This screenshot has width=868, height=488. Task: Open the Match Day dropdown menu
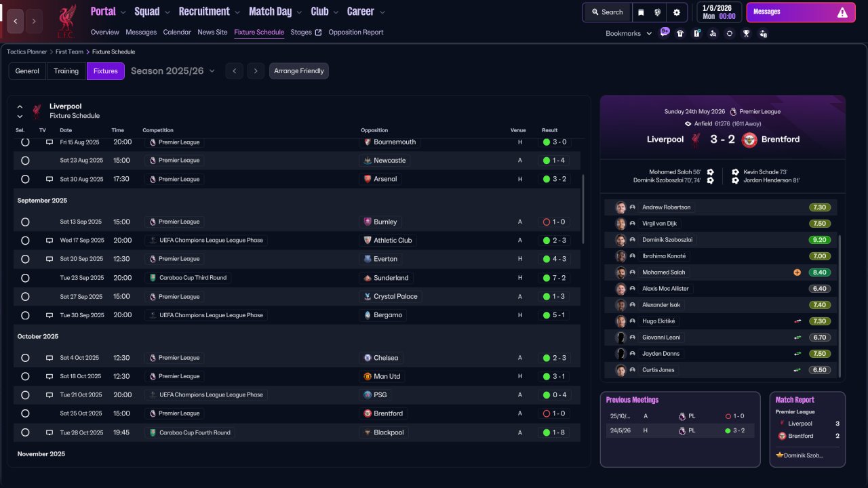[x=276, y=12]
